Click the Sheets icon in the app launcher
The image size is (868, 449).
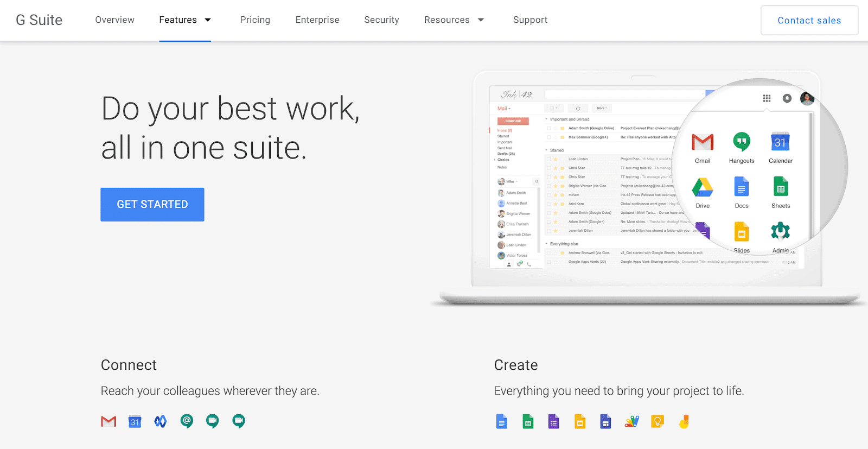pyautogui.click(x=781, y=187)
